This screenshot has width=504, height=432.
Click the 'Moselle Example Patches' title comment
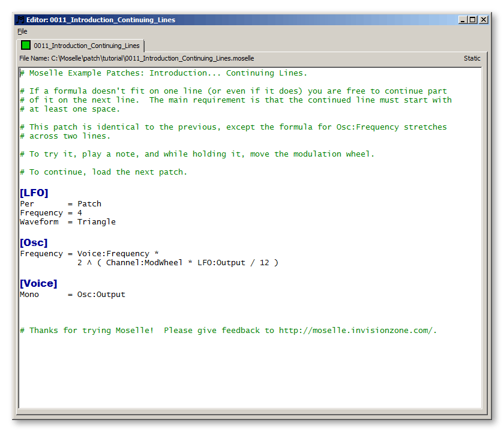click(x=164, y=73)
